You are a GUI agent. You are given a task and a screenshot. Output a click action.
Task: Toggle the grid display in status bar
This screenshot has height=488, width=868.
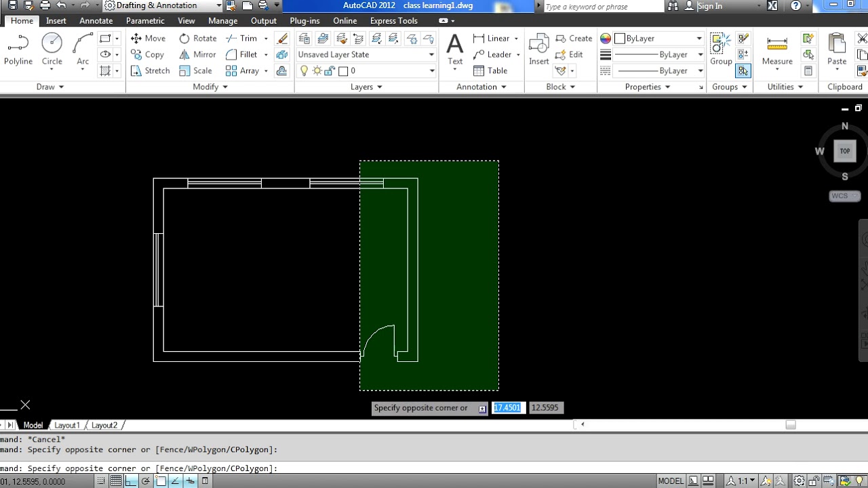pyautogui.click(x=116, y=481)
